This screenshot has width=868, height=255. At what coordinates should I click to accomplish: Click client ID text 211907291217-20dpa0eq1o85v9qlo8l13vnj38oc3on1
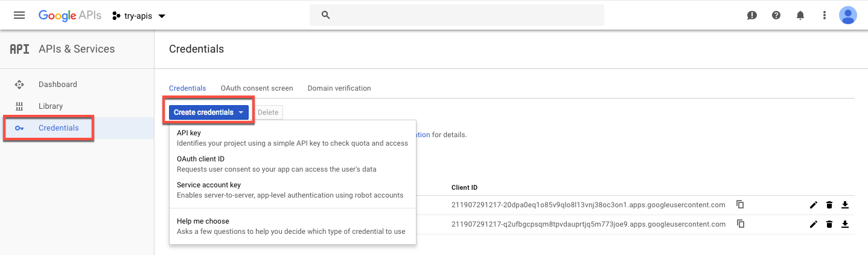click(589, 205)
